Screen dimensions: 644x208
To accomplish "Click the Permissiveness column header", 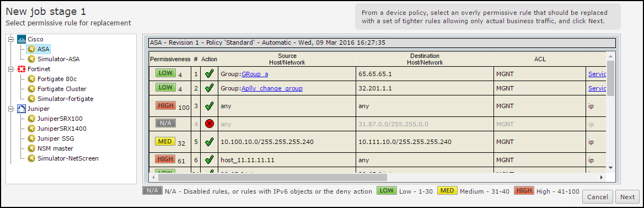I will [170, 59].
